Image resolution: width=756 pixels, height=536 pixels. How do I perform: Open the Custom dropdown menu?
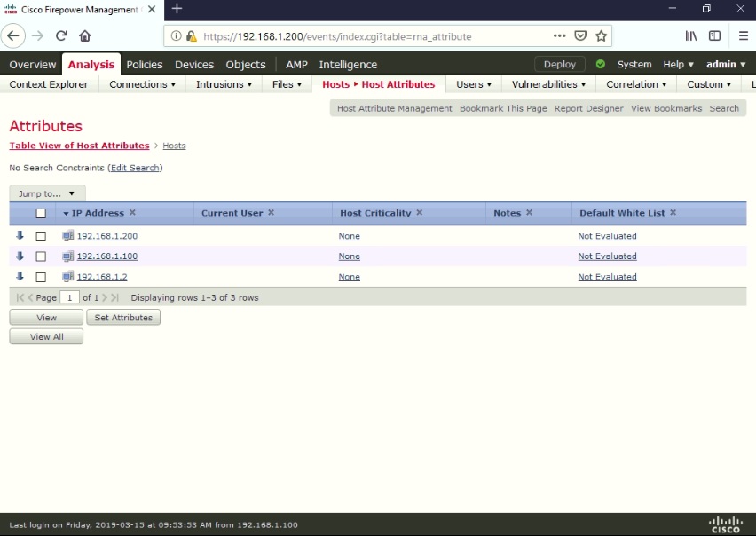click(709, 84)
